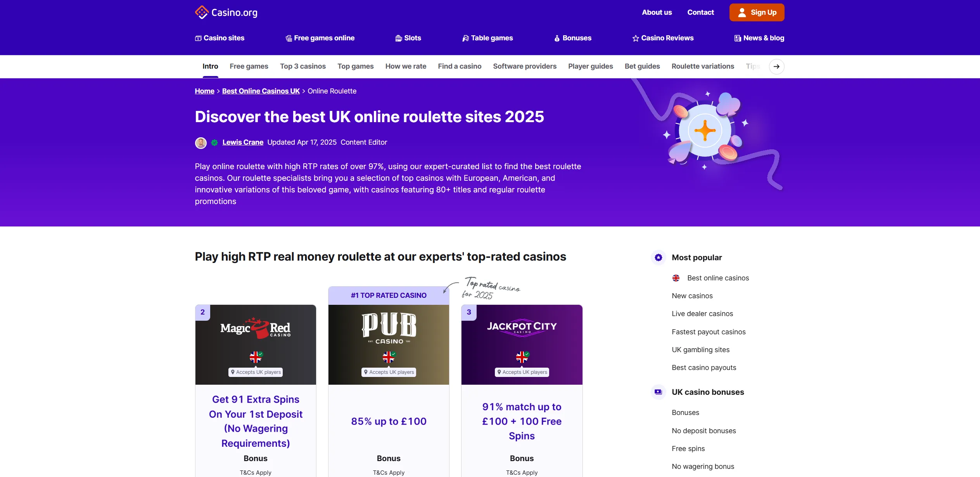Viewport: 980px width, 477px height.
Task: Open the Free spins sidebar link
Action: tap(688, 449)
